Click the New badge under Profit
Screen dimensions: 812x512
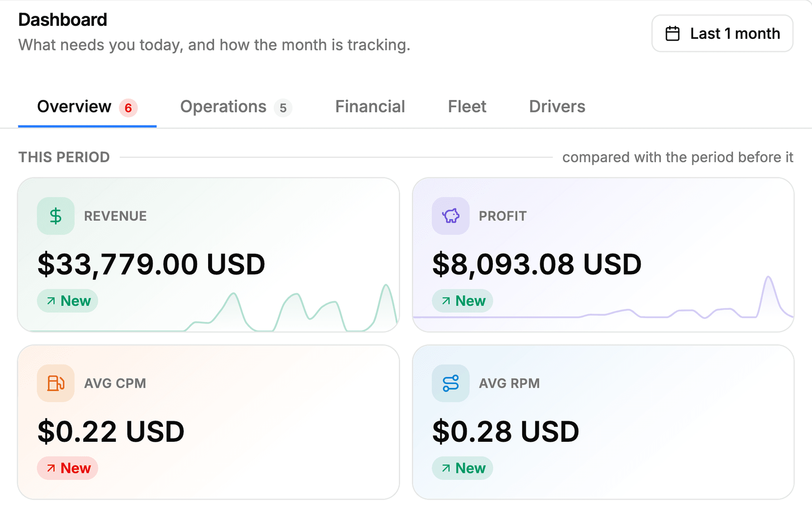click(x=462, y=301)
